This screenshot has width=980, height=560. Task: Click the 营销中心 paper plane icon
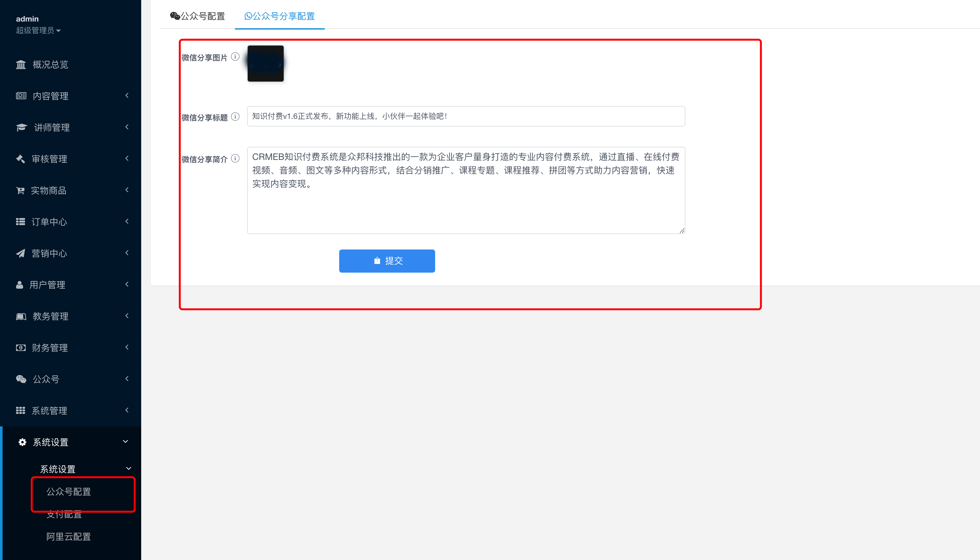pos(20,253)
